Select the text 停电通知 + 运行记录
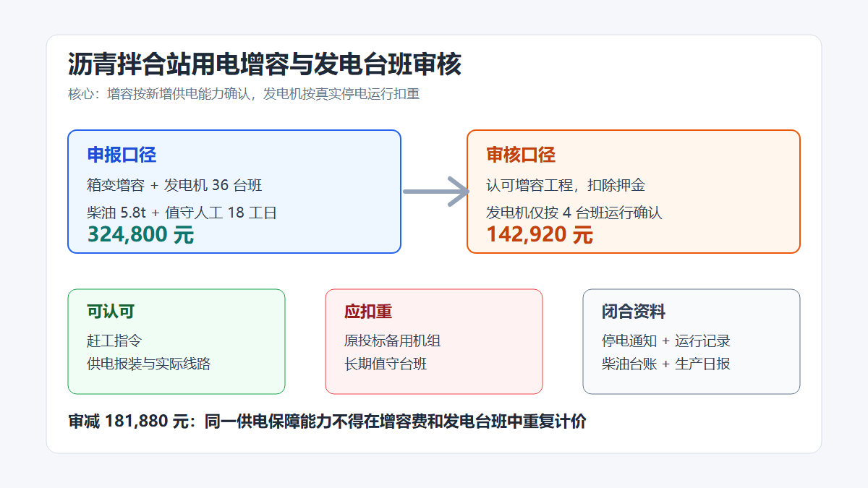Viewport: 868px width, 488px height. pos(666,341)
